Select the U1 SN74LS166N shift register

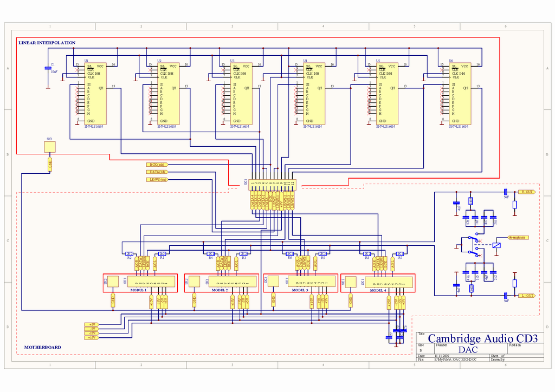tap(95, 93)
